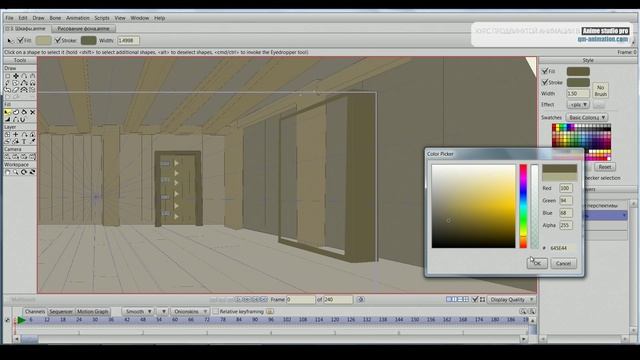Image resolution: width=640 pixels, height=360 pixels.
Task: Click the Fill color swatch in options bar
Action: click(43, 40)
